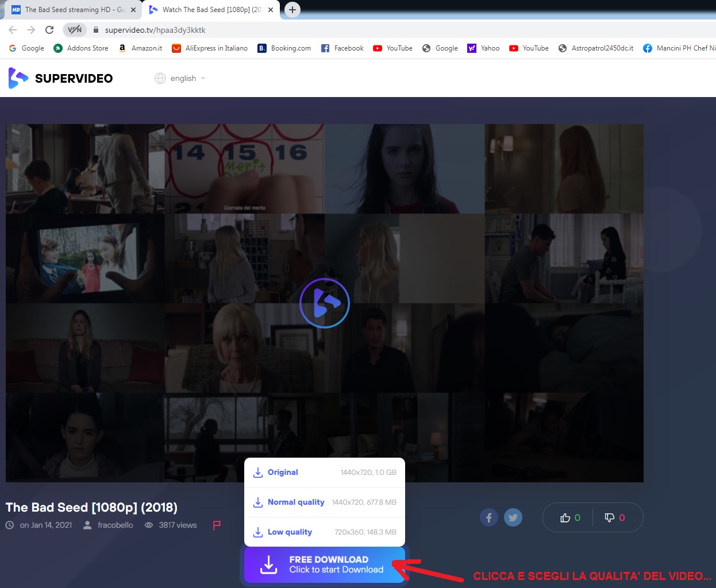716x588 pixels.
Task: Click the title The Bad Seed [1080p] (2018)
Action: point(91,508)
